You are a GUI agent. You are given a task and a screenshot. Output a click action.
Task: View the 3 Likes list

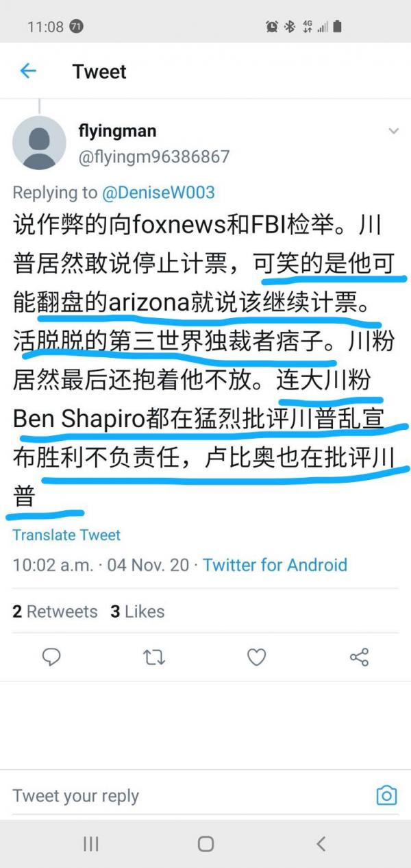click(x=138, y=611)
